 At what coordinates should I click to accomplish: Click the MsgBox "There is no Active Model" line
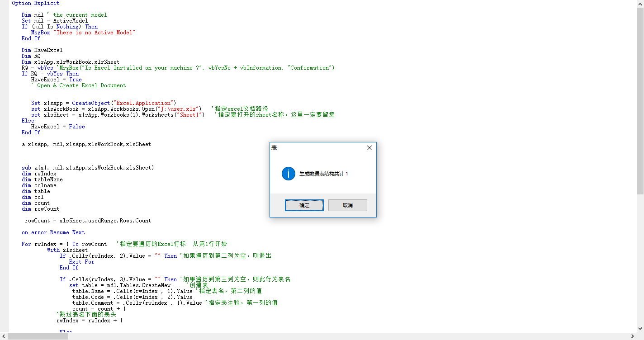[x=83, y=33]
